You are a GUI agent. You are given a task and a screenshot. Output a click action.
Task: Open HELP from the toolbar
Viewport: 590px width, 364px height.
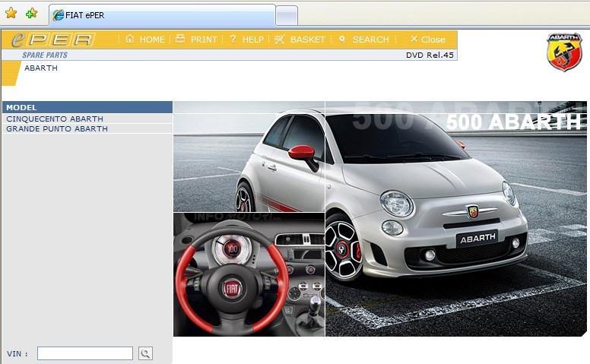[253, 40]
